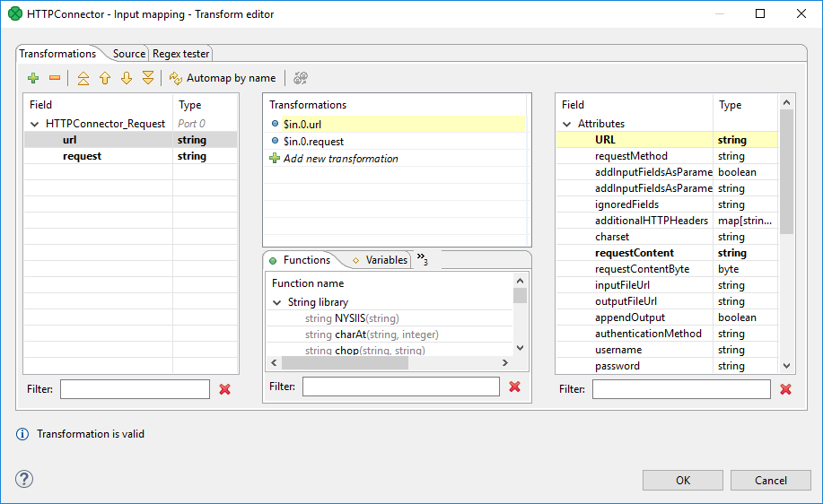Viewport: 823px width, 504px height.
Task: Select the $in.0.url transformation
Action: point(397,125)
